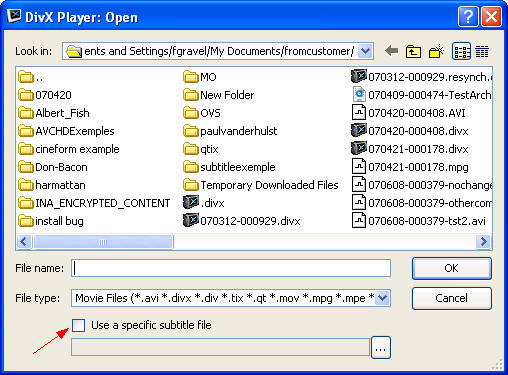
Task: Select the 070608-000379-nochange file
Action: pyautogui.click(x=421, y=185)
